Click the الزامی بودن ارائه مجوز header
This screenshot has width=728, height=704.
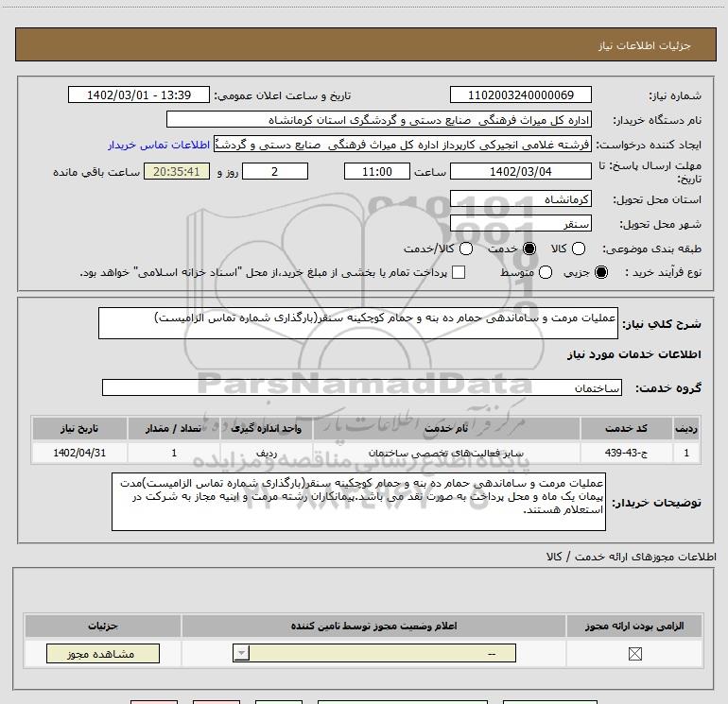pos(634,626)
